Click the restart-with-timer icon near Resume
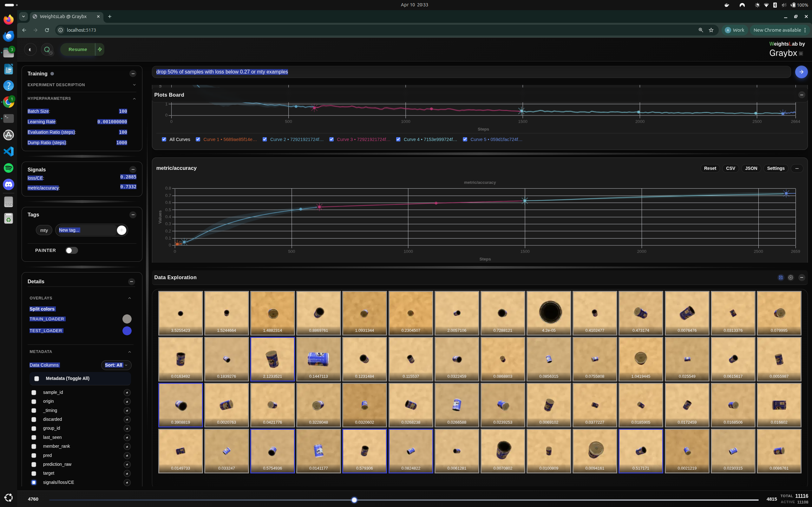Screen dimensions: 812x507 pyautogui.click(x=47, y=49)
